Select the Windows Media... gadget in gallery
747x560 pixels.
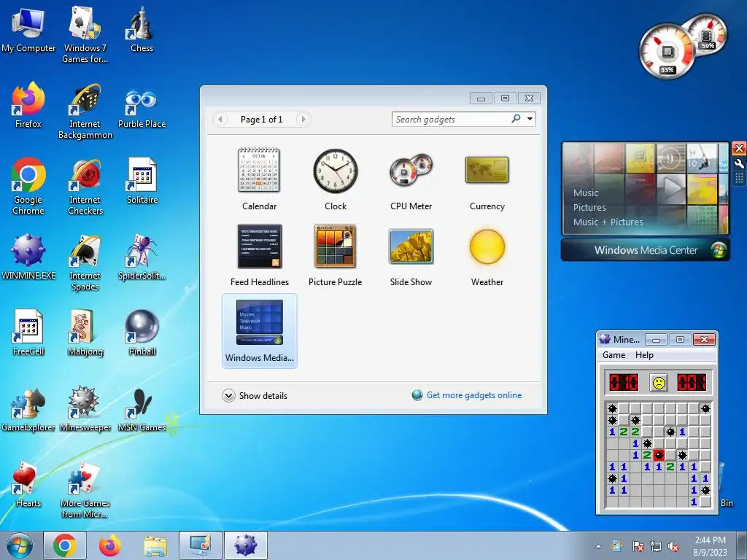click(259, 331)
